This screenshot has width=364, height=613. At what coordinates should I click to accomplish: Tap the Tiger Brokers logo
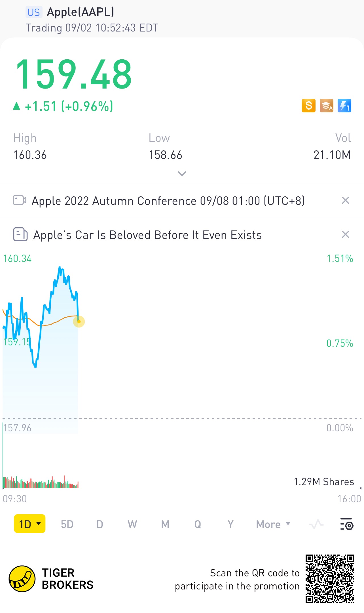pos(22,578)
